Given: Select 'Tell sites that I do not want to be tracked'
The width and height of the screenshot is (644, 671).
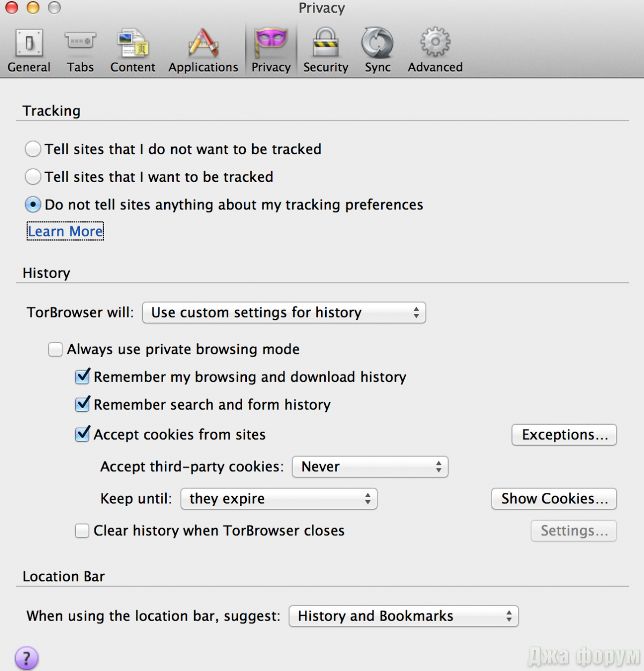Looking at the screenshot, I should coord(33,149).
